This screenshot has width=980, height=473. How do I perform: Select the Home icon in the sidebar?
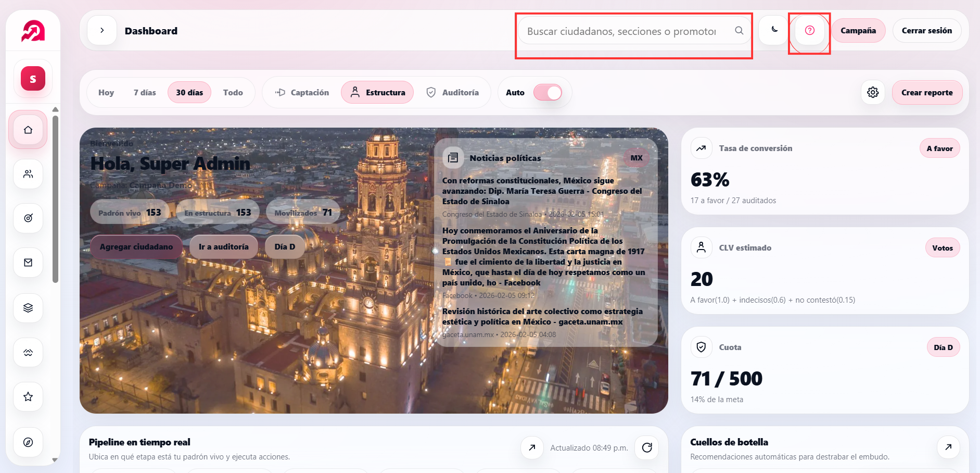tap(27, 130)
